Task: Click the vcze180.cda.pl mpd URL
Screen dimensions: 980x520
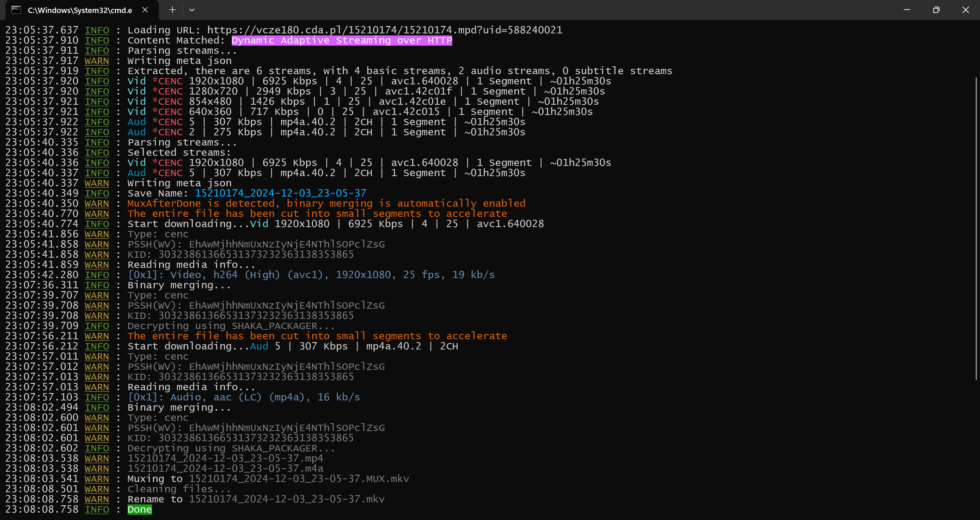Action: click(385, 30)
